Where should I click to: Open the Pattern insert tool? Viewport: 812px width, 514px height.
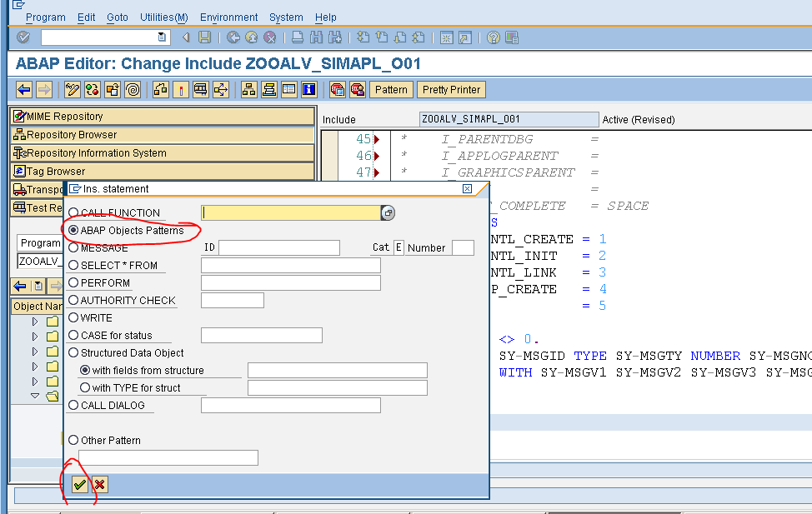390,89
